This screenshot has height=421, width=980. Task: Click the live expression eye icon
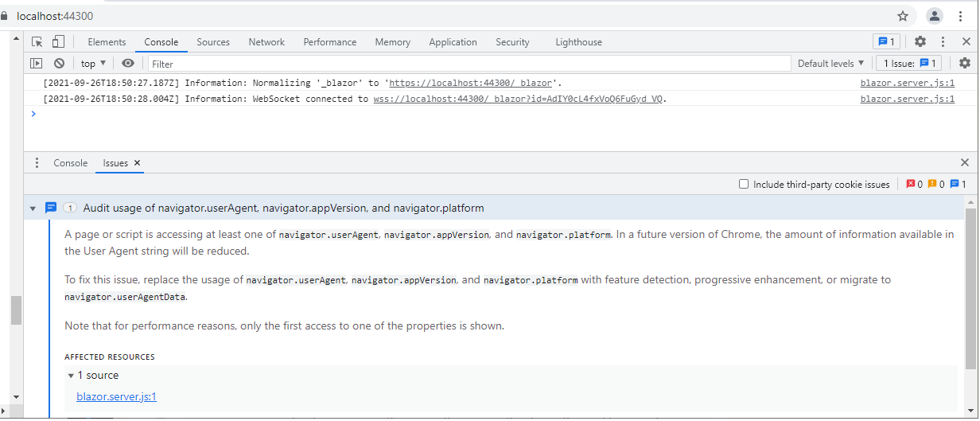click(128, 64)
